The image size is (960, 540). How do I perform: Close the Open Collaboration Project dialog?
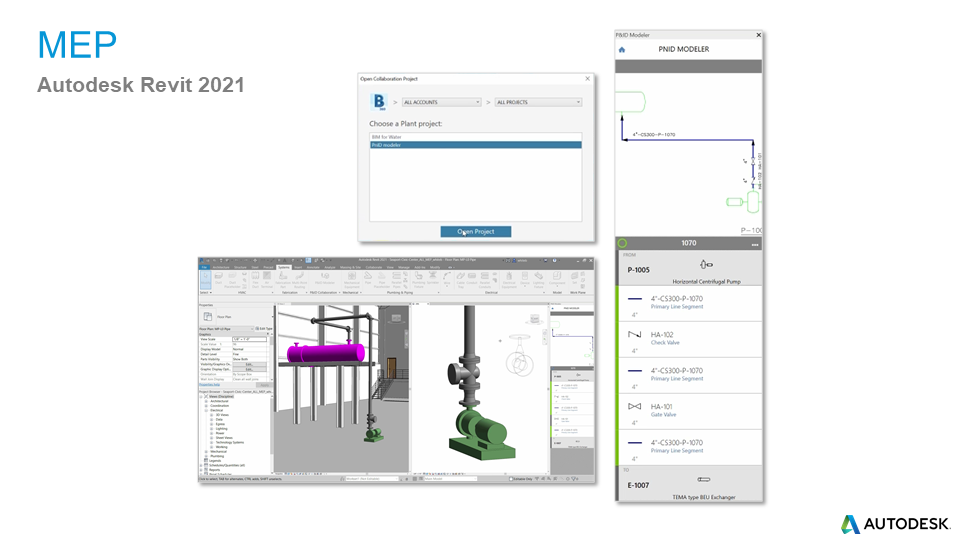(x=586, y=78)
